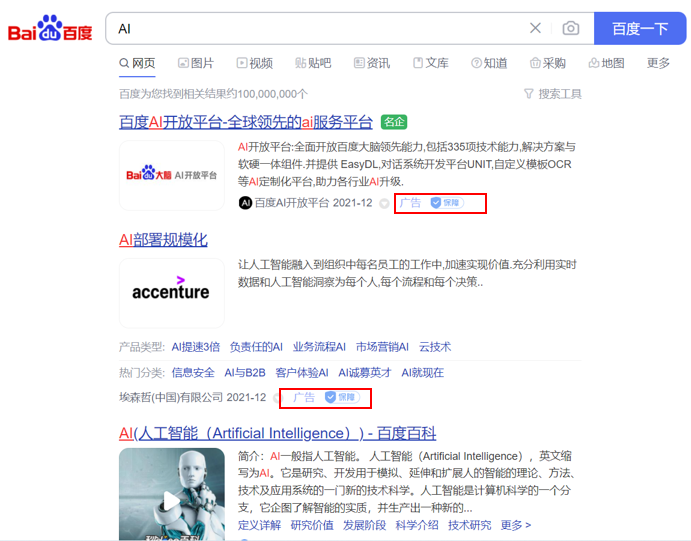Clear the search box with X icon
Screen dimensions: 691x541
(x=535, y=28)
